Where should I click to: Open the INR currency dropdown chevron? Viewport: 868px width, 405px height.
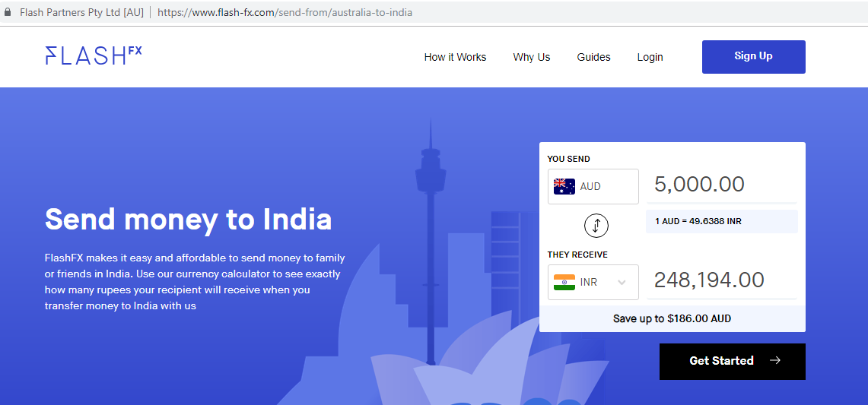pos(622,283)
